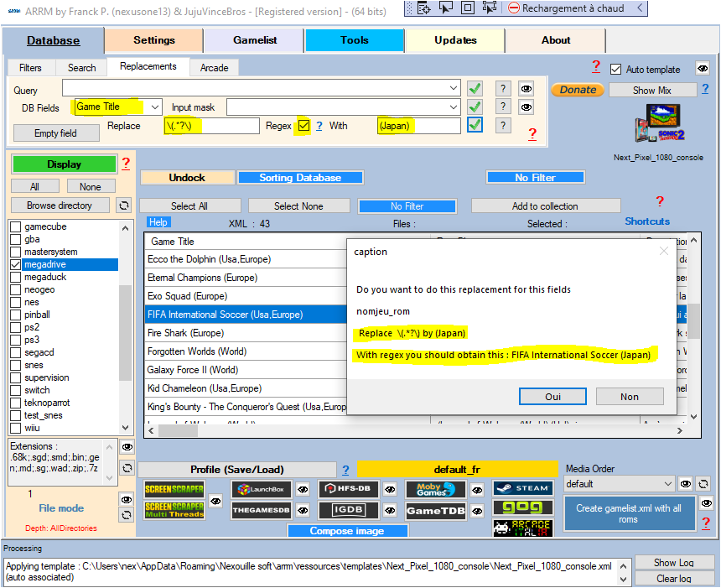Click into the Replace text field
721x588 pixels.
tap(211, 126)
